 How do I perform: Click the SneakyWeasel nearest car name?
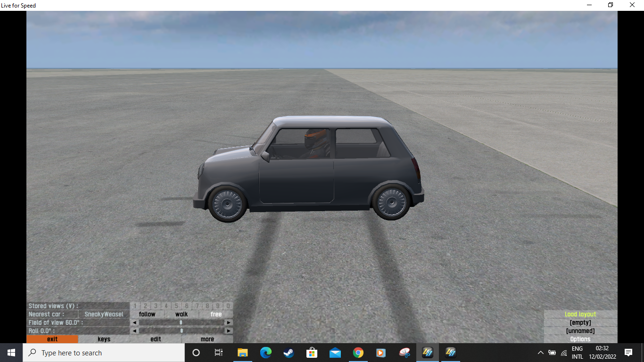click(x=104, y=314)
